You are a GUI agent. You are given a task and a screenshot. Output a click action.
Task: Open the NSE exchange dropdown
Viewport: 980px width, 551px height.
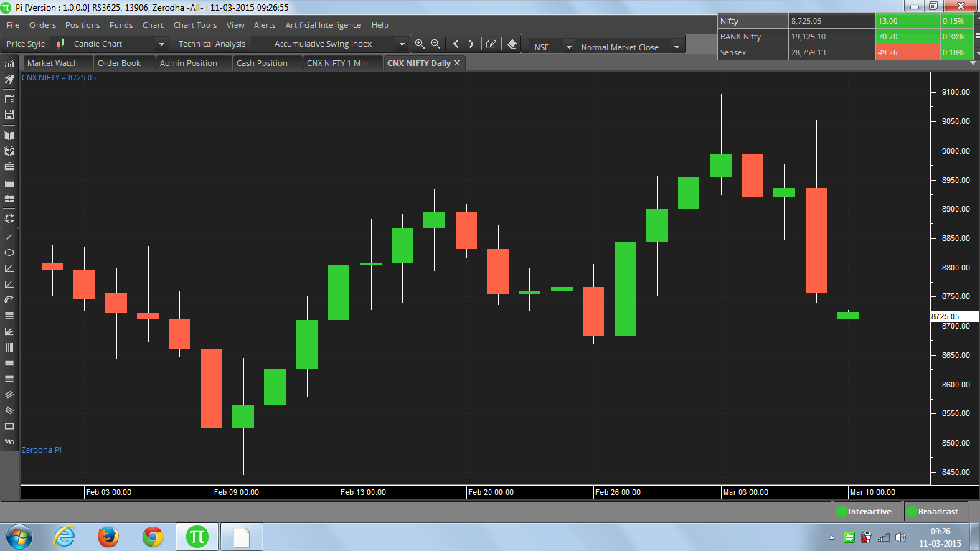(x=569, y=47)
